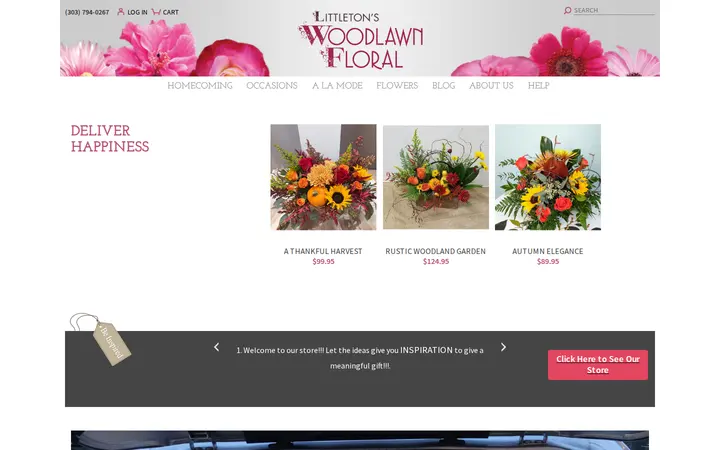Viewport: 720px width, 450px height.
Task: Call the phone number (303) 794-0267
Action: (87, 12)
